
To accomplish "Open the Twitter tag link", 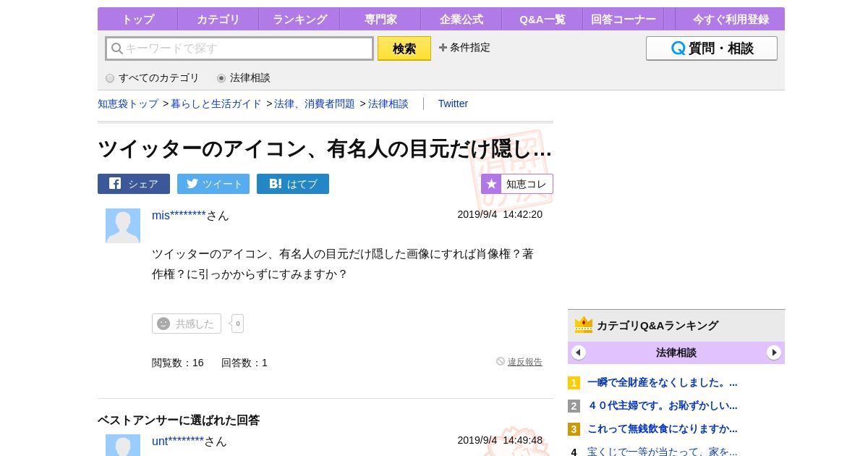I will pyautogui.click(x=453, y=104).
